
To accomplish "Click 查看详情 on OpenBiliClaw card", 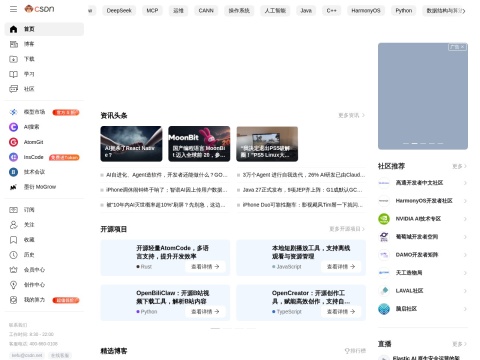I will tap(205, 312).
